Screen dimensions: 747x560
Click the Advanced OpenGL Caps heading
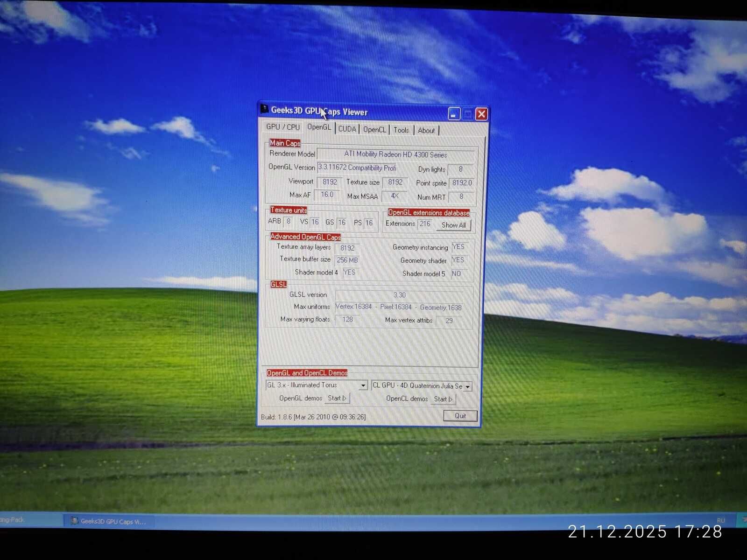pyautogui.click(x=305, y=237)
